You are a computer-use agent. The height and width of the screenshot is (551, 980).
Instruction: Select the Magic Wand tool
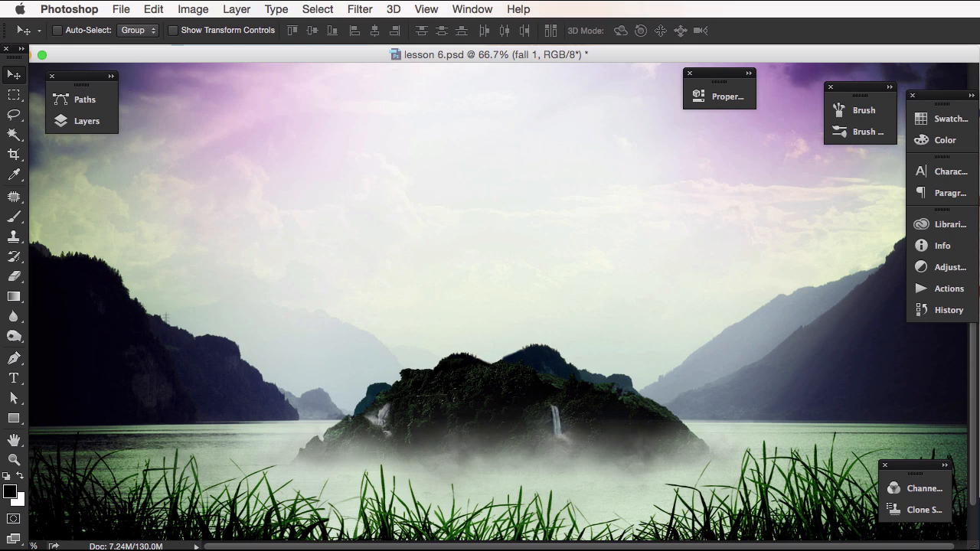14,135
